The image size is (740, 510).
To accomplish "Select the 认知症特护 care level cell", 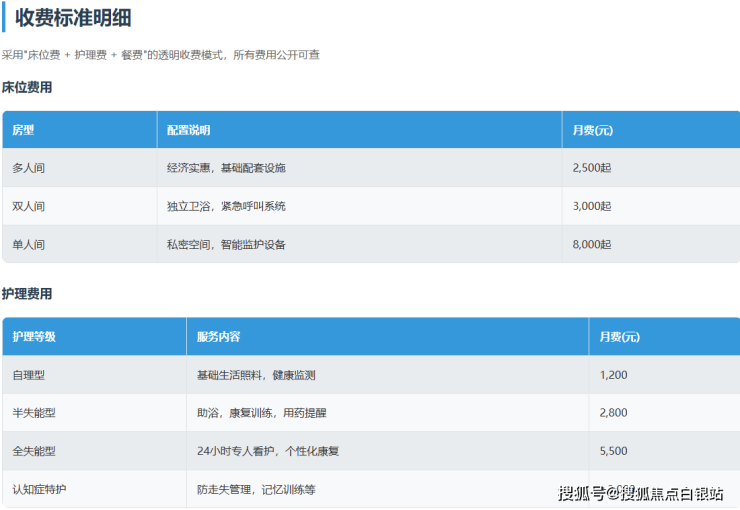I will point(39,490).
